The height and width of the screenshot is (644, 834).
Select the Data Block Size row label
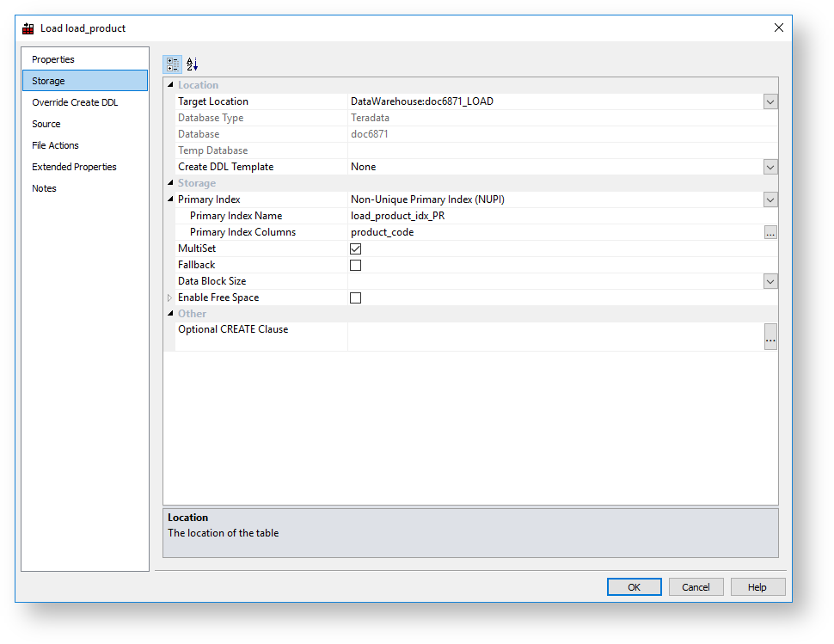pos(212,281)
